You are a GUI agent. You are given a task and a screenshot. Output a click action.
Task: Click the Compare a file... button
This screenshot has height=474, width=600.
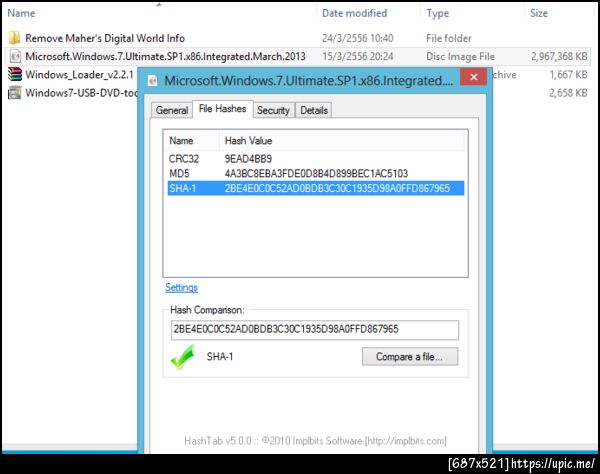click(410, 357)
